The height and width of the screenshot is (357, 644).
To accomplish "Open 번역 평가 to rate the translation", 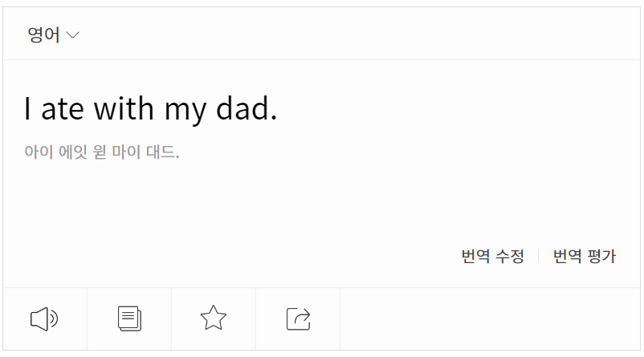I will coord(585,257).
